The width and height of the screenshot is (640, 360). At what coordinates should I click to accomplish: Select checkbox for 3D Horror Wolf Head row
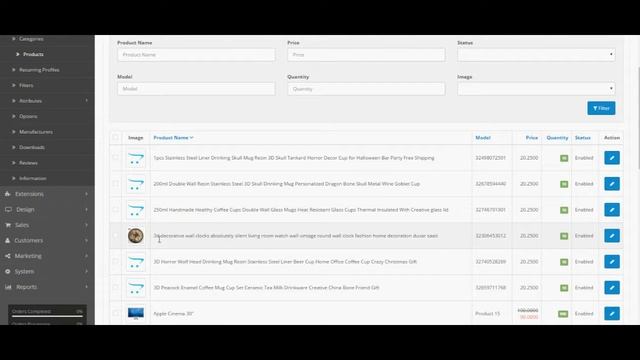[x=116, y=262]
